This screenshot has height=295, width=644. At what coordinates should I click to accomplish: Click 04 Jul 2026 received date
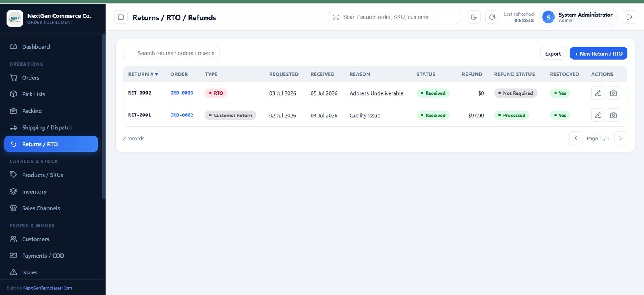pyautogui.click(x=324, y=115)
